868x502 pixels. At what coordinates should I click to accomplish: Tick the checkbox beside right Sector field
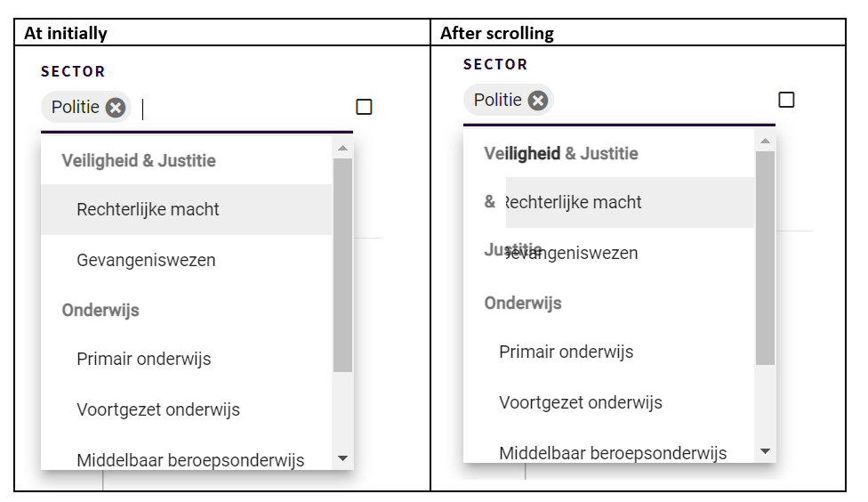coord(786,100)
